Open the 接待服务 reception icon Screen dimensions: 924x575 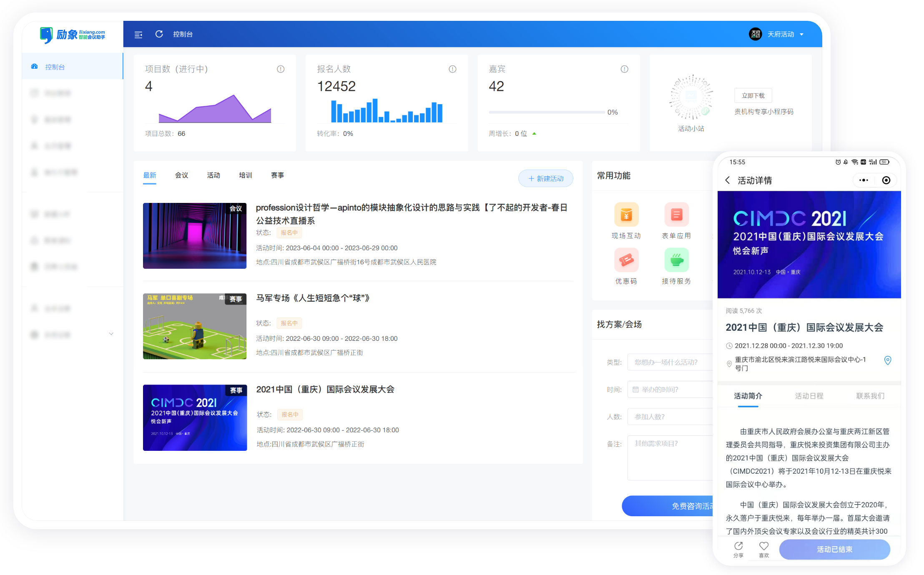click(x=676, y=260)
